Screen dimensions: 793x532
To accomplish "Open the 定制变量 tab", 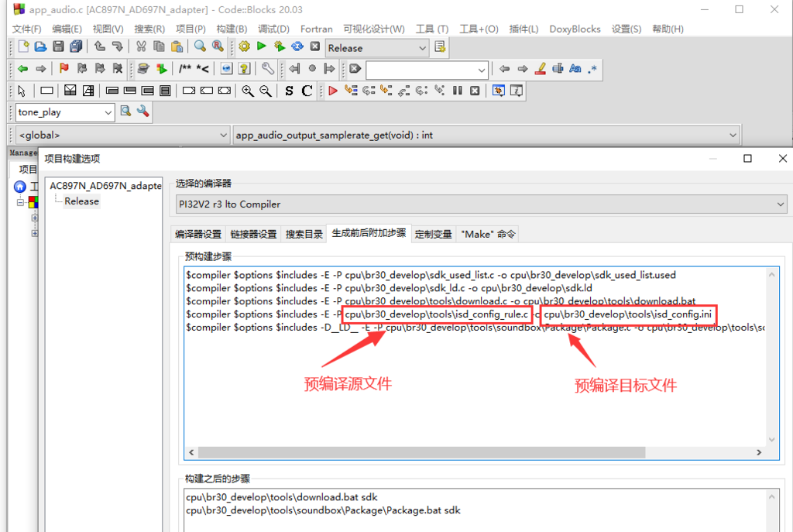I will point(434,234).
